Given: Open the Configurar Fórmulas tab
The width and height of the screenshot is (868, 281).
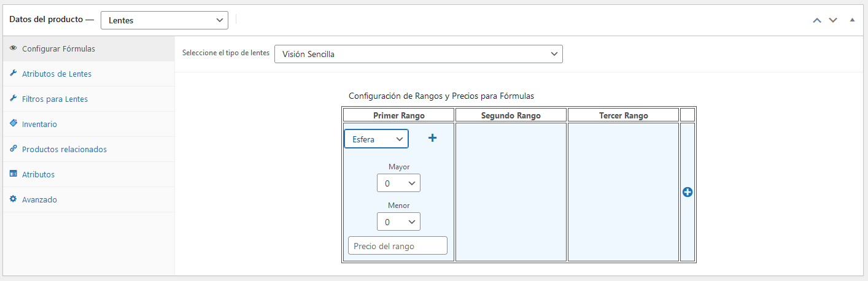Looking at the screenshot, I should [89, 48].
